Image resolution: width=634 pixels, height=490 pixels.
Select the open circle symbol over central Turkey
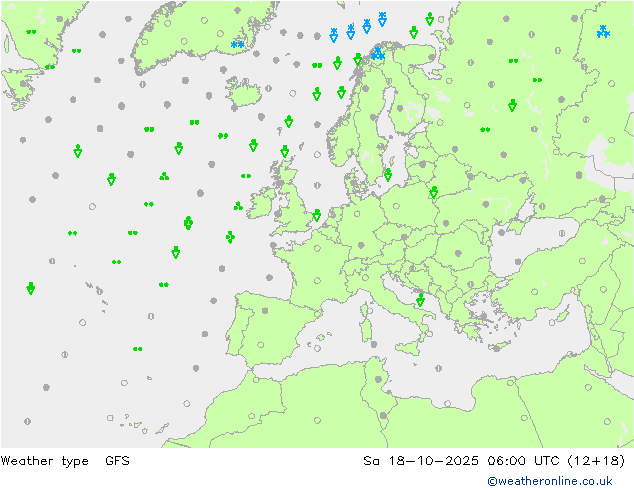click(535, 292)
